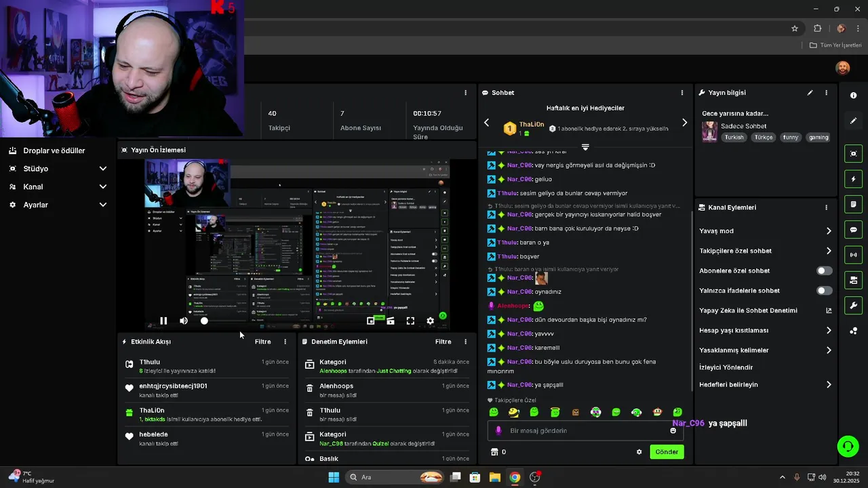Open picture-in-picture in preview player
The height and width of the screenshot is (488, 868).
pyautogui.click(x=370, y=321)
